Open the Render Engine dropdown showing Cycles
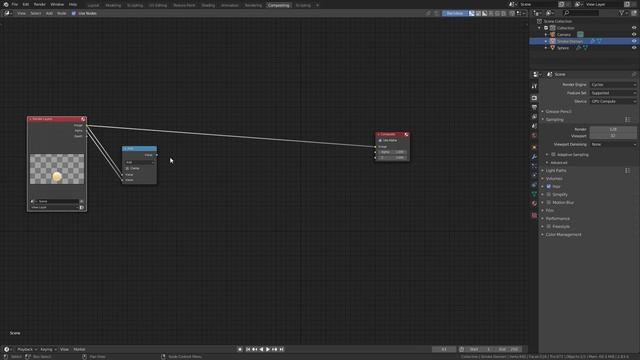Viewport: 640px width, 360px height. tap(613, 84)
